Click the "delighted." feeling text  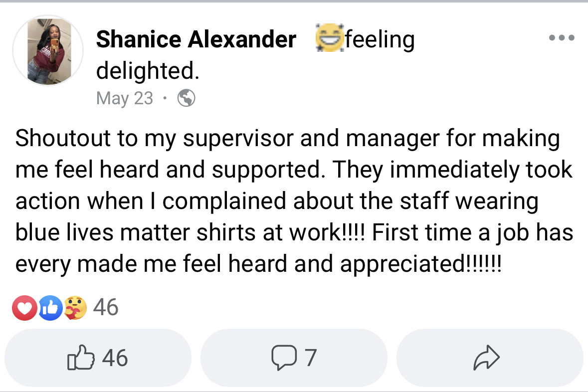click(x=148, y=70)
